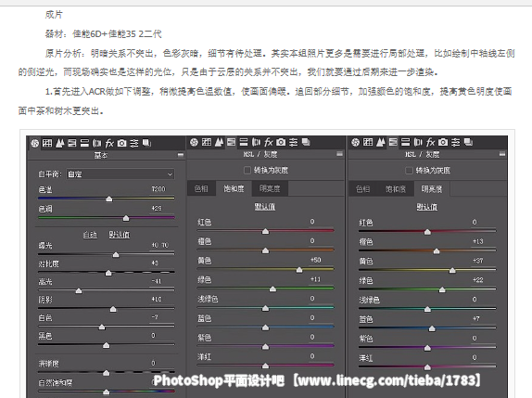Click the 绿色 saturation slider handle at +11
532x398 pixels.
coord(272,289)
